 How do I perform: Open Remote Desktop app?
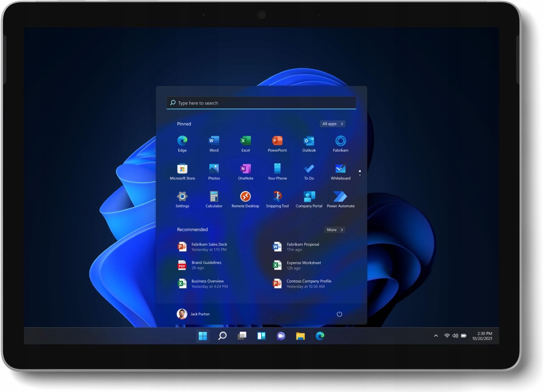(245, 199)
